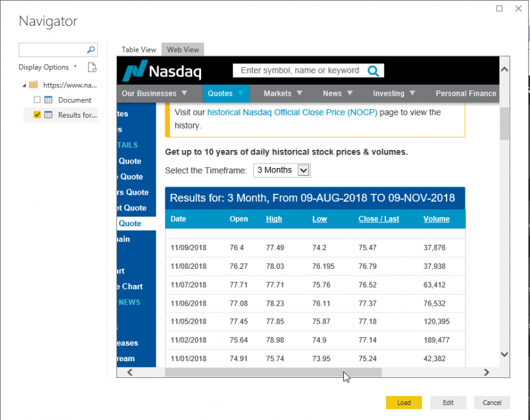Click the NEWS sidebar heading
This screenshot has width=530, height=420.
tap(129, 302)
